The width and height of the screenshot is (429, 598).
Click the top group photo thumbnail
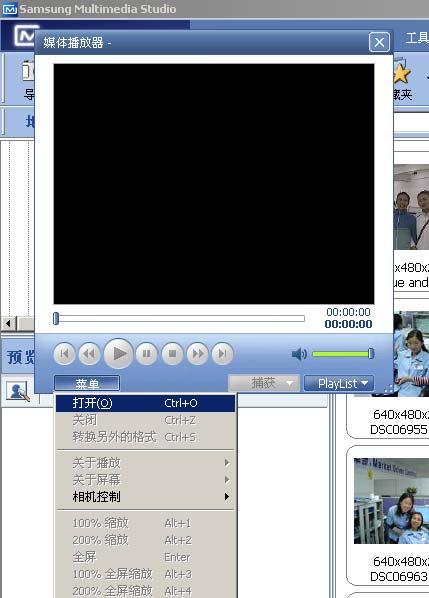pyautogui.click(x=411, y=207)
